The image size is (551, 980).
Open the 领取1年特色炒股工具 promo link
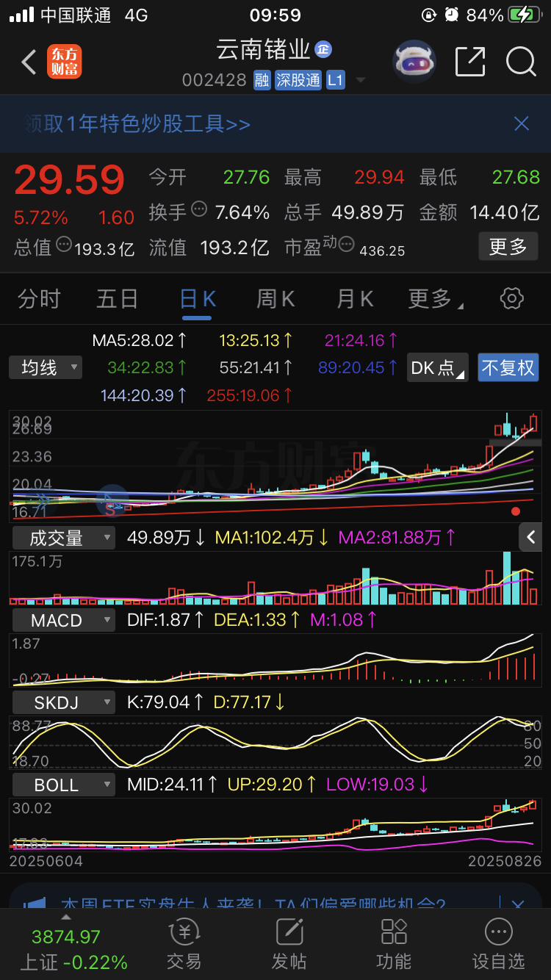[137, 123]
